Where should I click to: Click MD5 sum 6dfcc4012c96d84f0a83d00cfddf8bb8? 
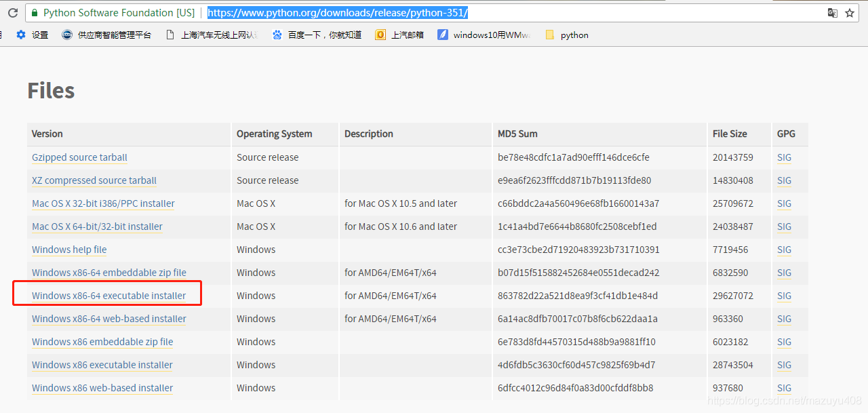[x=575, y=388]
